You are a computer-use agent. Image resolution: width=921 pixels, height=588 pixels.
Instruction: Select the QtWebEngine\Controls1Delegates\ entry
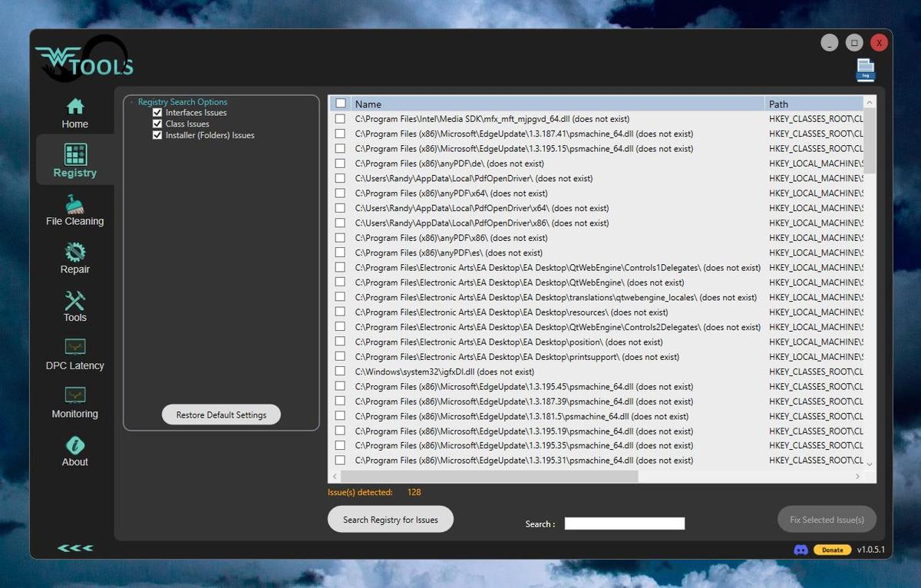558,268
